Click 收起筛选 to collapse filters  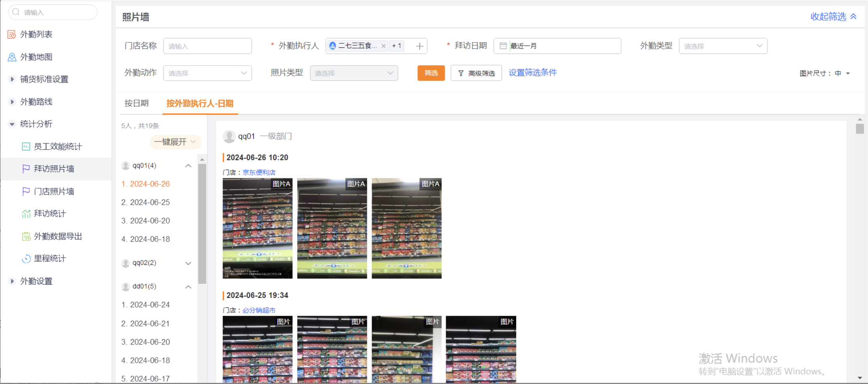pyautogui.click(x=833, y=17)
